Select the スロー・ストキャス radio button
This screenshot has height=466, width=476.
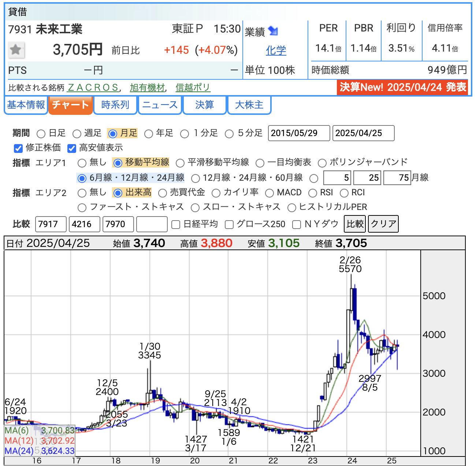195,208
